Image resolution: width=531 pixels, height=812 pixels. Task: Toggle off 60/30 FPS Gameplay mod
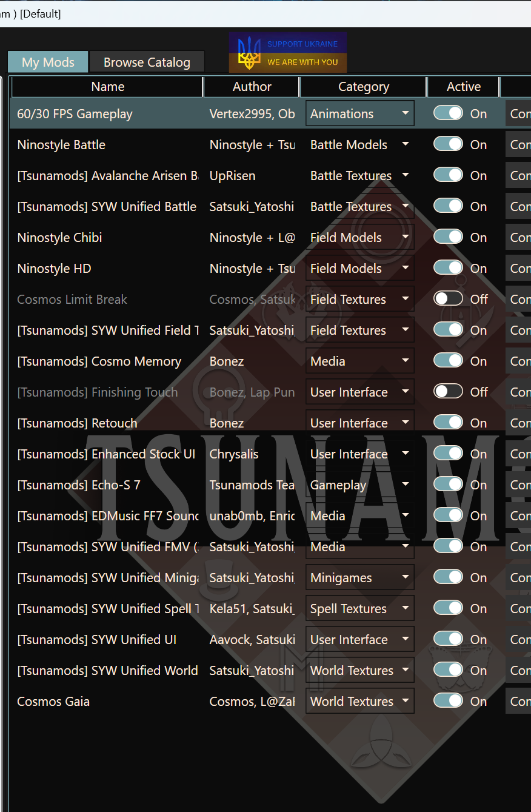(449, 113)
